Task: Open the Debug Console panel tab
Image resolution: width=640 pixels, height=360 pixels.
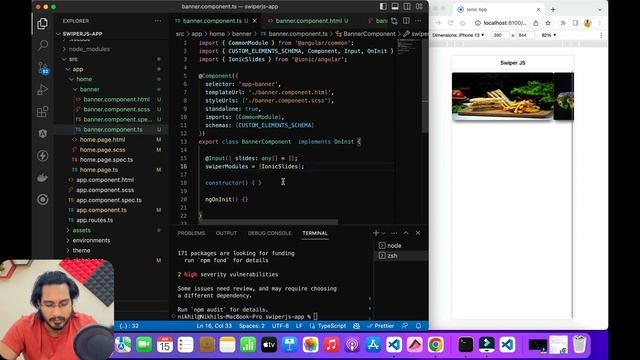Action: click(x=269, y=233)
